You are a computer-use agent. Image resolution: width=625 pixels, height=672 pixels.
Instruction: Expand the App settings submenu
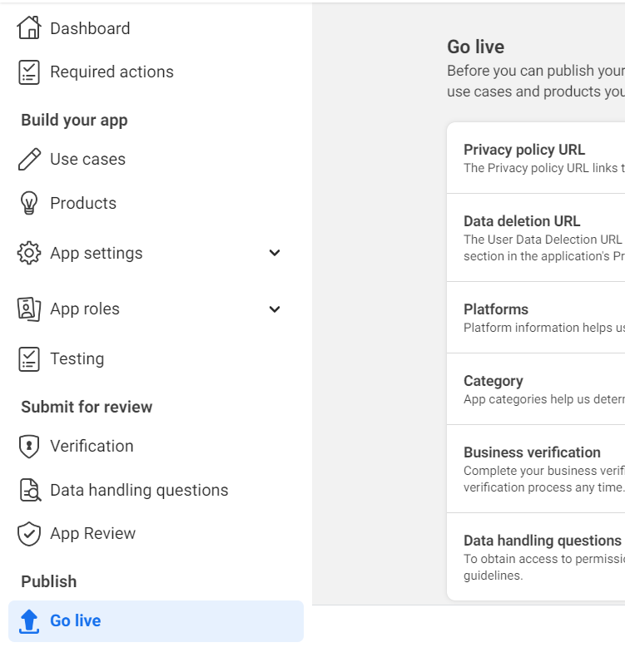(275, 253)
